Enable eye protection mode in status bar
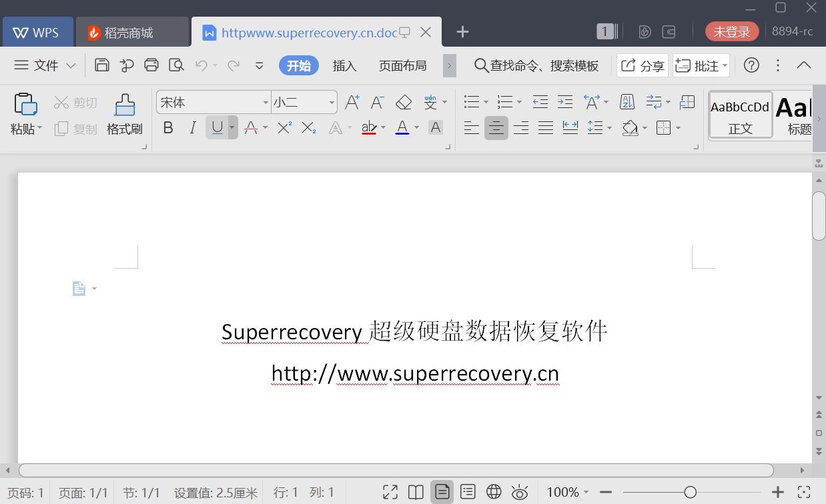Screen dimensions: 826x504 click(520, 492)
